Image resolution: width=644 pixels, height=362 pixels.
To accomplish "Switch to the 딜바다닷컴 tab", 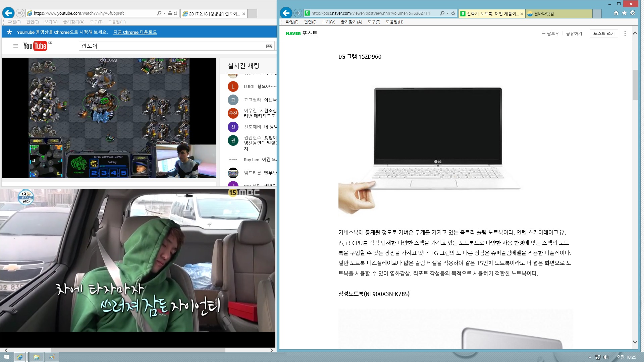I will 543,14.
